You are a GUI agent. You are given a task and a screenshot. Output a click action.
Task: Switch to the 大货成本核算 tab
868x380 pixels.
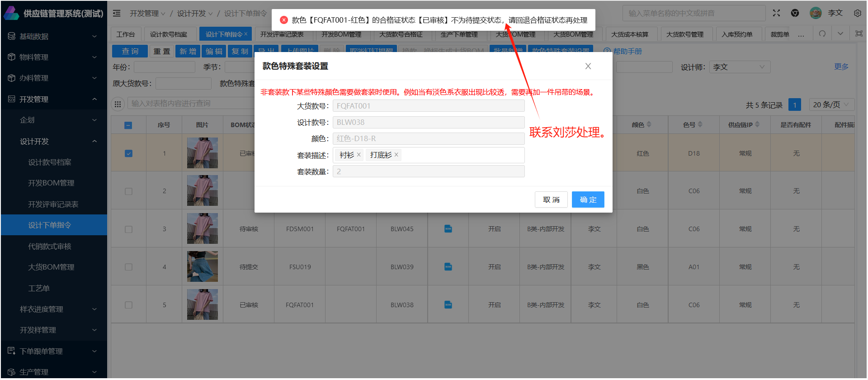630,34
